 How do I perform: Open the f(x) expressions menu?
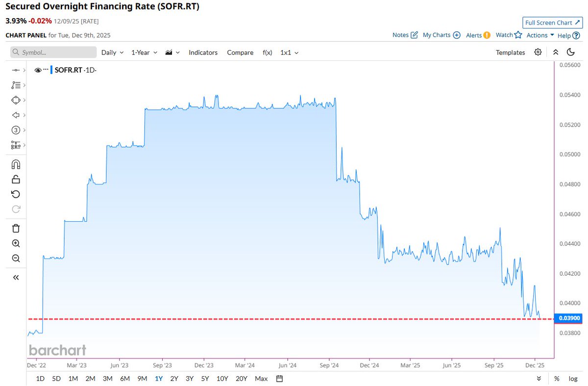coord(267,52)
